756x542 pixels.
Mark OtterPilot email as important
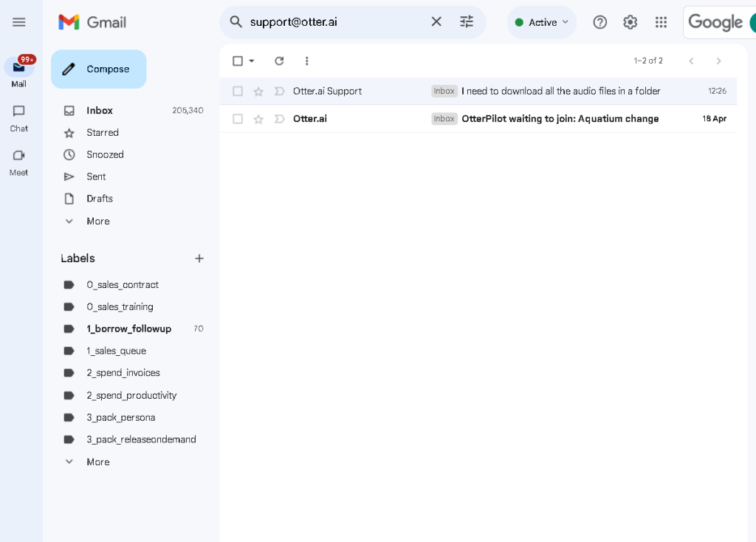coord(279,119)
